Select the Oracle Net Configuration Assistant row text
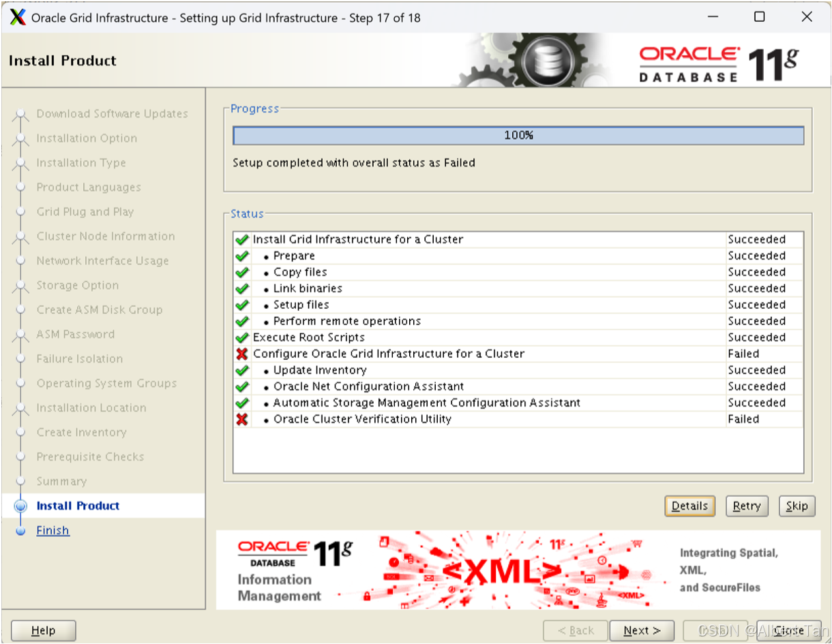This screenshot has width=832, height=644. tap(369, 386)
